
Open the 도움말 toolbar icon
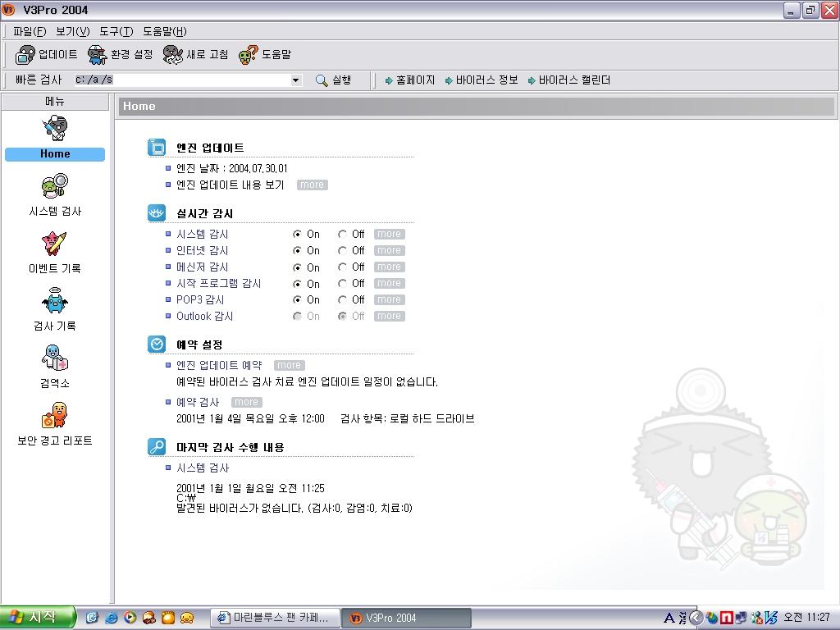[x=249, y=55]
